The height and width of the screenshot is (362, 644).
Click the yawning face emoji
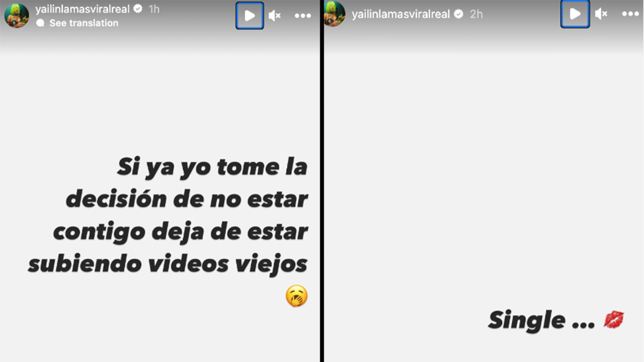point(296,296)
